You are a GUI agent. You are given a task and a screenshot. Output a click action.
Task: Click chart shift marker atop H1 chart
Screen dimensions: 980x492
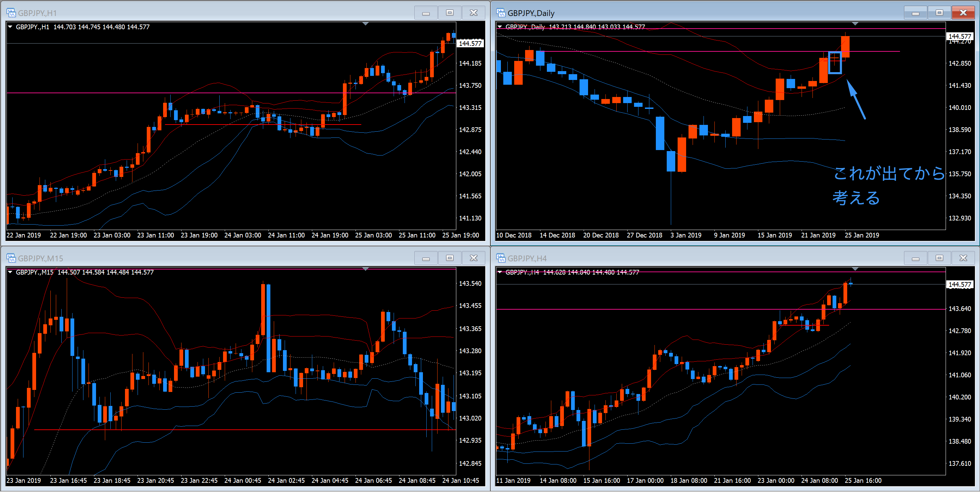pos(366,24)
